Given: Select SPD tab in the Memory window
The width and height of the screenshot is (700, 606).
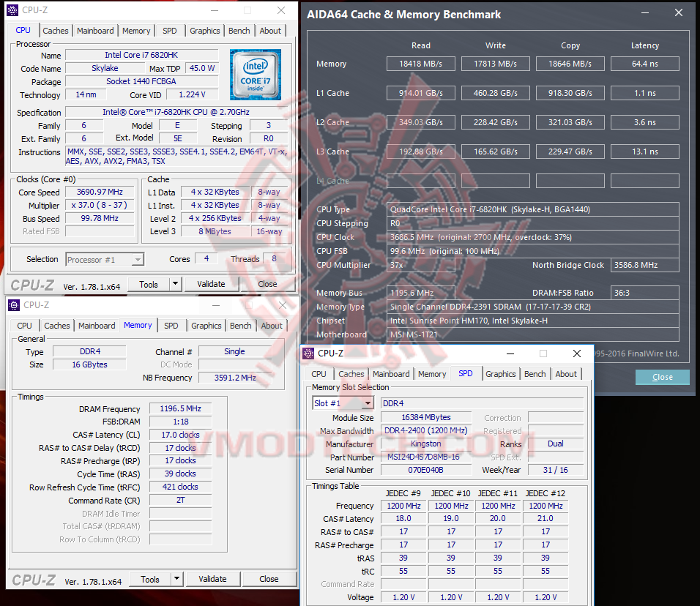Looking at the screenshot, I should [x=171, y=326].
